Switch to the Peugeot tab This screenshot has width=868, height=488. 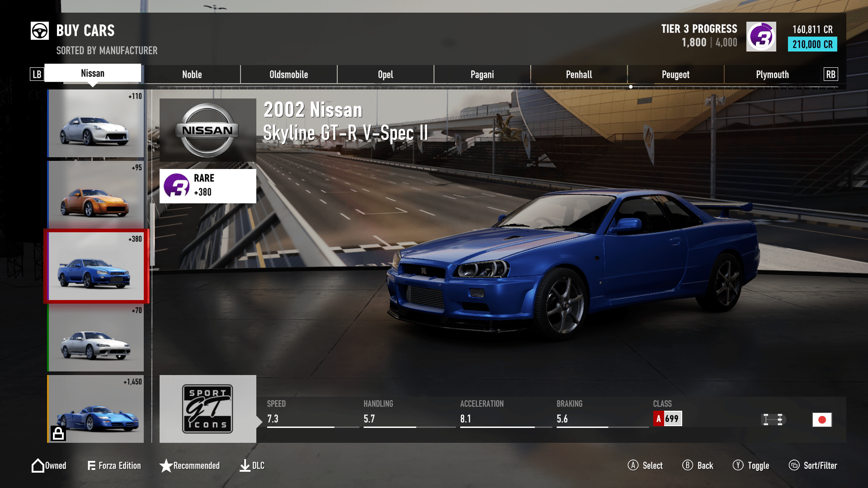tap(676, 75)
